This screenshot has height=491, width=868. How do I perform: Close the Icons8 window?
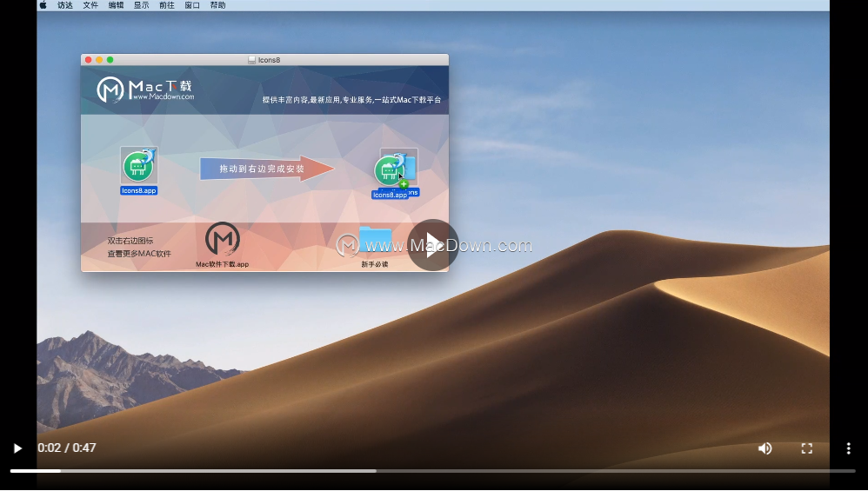click(88, 60)
